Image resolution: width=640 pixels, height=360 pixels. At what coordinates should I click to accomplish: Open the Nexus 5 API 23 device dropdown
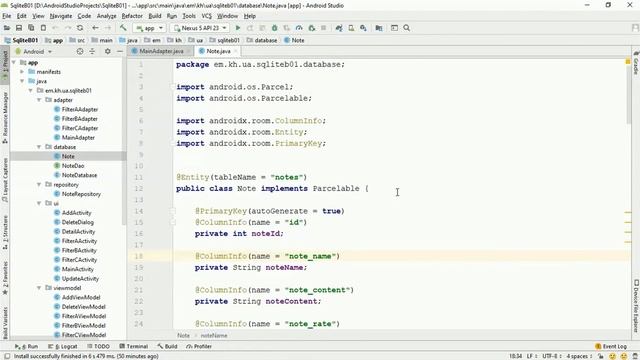[x=200, y=28]
